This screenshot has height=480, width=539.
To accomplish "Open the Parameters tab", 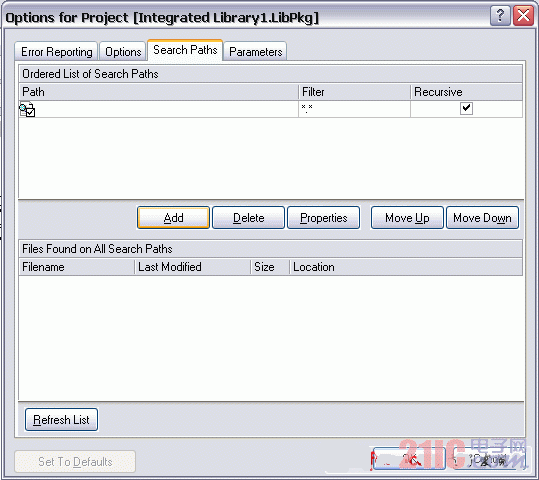I will click(255, 52).
